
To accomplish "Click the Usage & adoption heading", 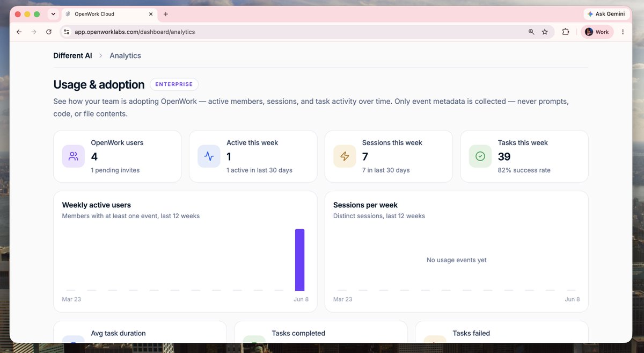I will click(x=99, y=84).
